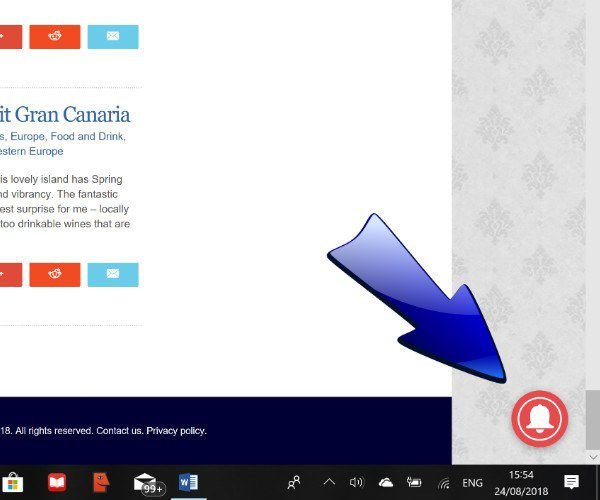Viewport: 600px width, 500px height.
Task: Open the Gran Canaria article title
Action: (x=65, y=115)
